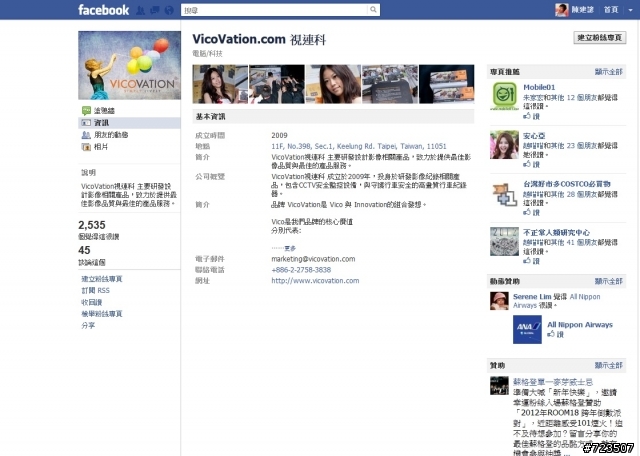Open fourth photo in photo strip
Viewport: 640px width, 456px height.
(x=390, y=84)
